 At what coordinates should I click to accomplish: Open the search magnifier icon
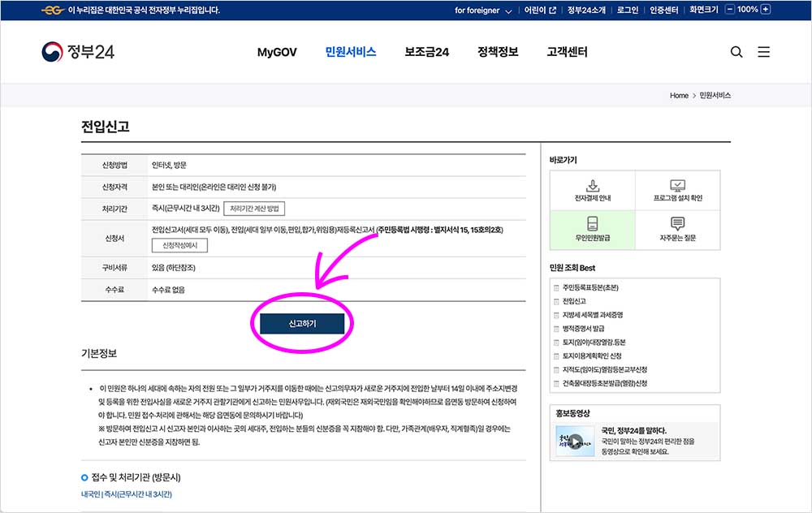pyautogui.click(x=736, y=51)
